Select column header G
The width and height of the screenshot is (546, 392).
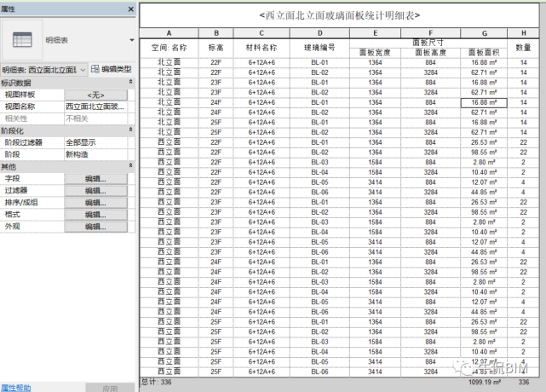click(x=484, y=33)
